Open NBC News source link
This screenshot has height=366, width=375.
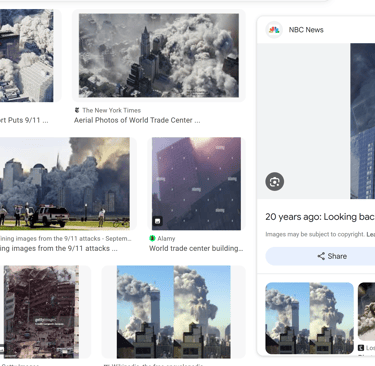click(306, 30)
